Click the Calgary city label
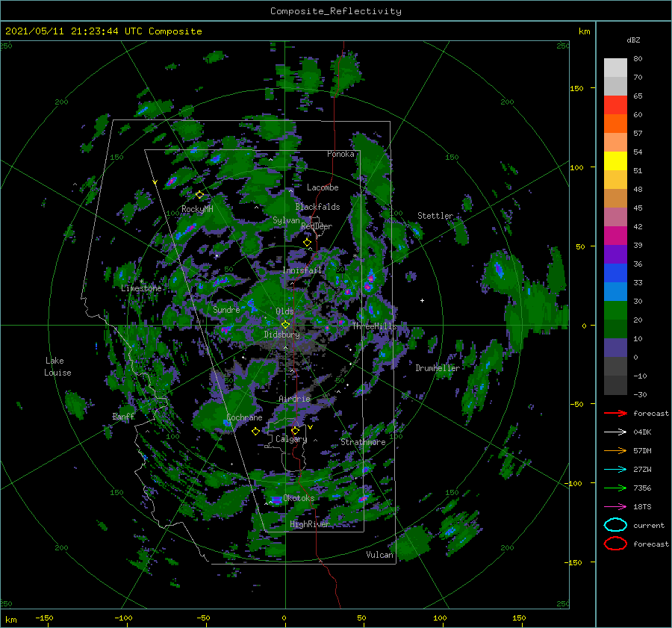The height and width of the screenshot is (628, 672). tap(291, 439)
